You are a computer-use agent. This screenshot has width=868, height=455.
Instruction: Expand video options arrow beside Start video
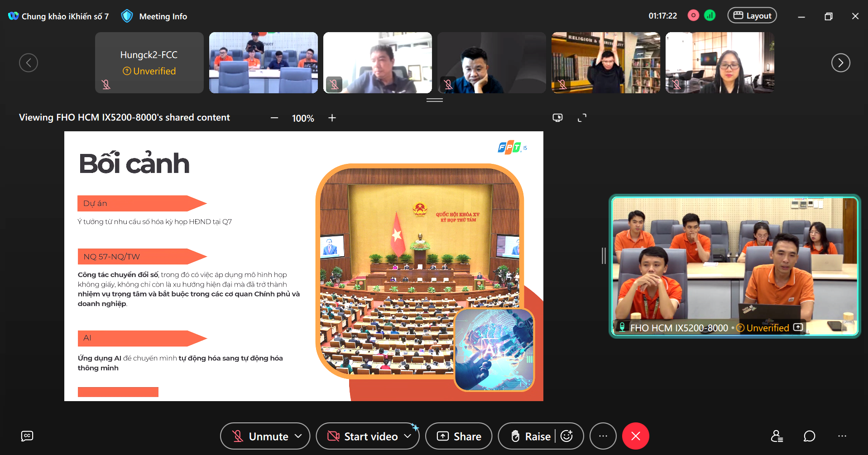point(408,436)
